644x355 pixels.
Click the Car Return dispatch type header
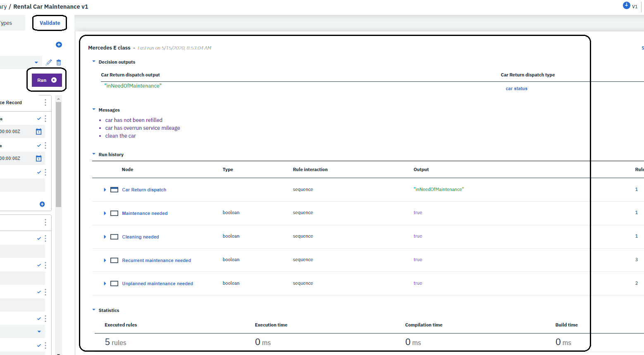point(527,75)
